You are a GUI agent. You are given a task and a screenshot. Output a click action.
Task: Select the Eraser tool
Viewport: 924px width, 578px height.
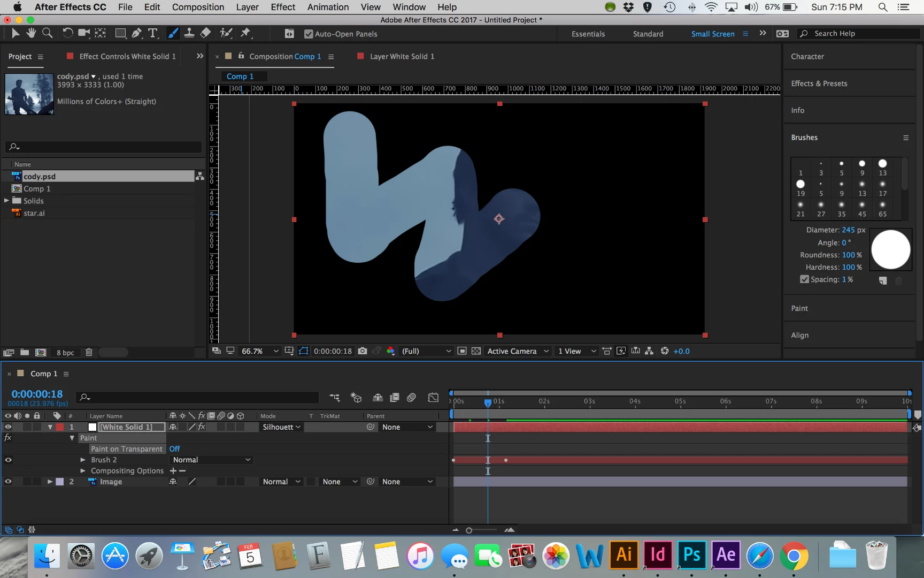coord(205,33)
